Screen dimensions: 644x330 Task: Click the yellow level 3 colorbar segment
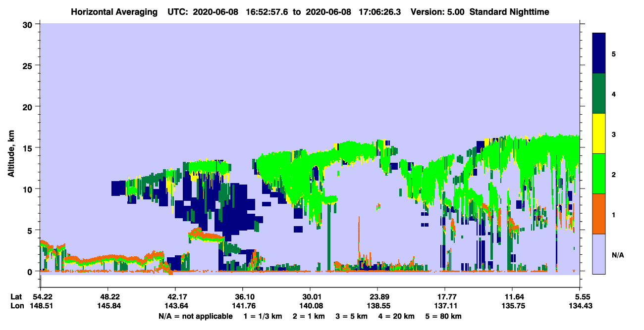point(599,134)
